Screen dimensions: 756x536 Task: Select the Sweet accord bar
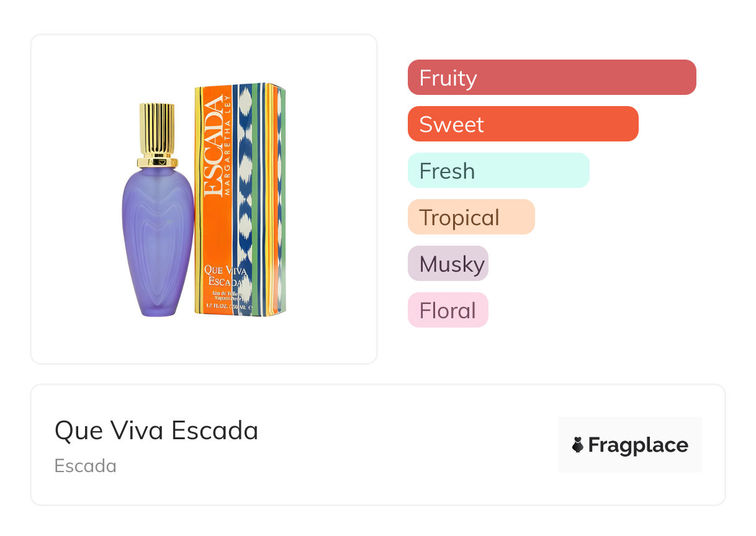pyautogui.click(x=523, y=124)
